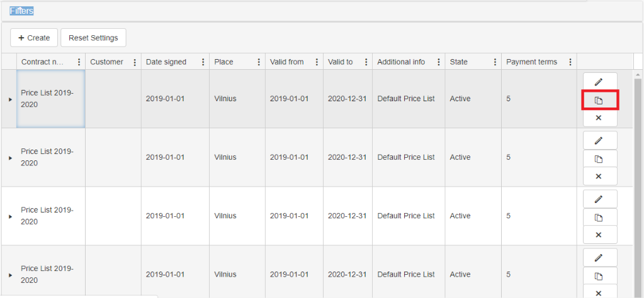The width and height of the screenshot is (644, 298).
Task: Click the pencil icon in the third row
Action: click(599, 199)
